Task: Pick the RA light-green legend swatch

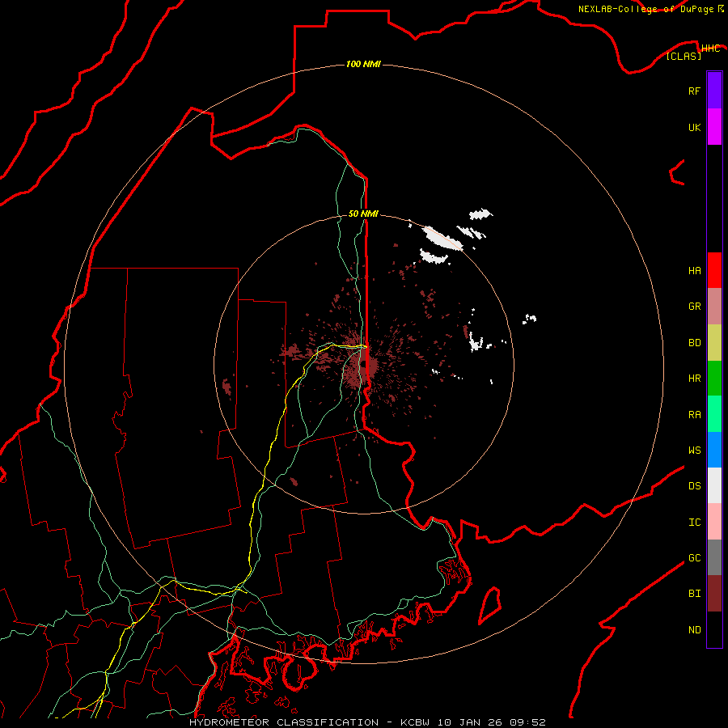Action: pos(714,414)
